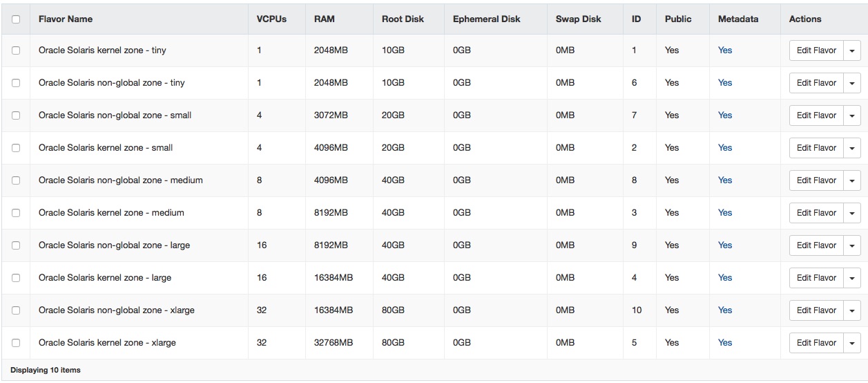The height and width of the screenshot is (383, 868).
Task: Open Metadata Yes link for non-global zone - tiny
Action: coord(725,83)
